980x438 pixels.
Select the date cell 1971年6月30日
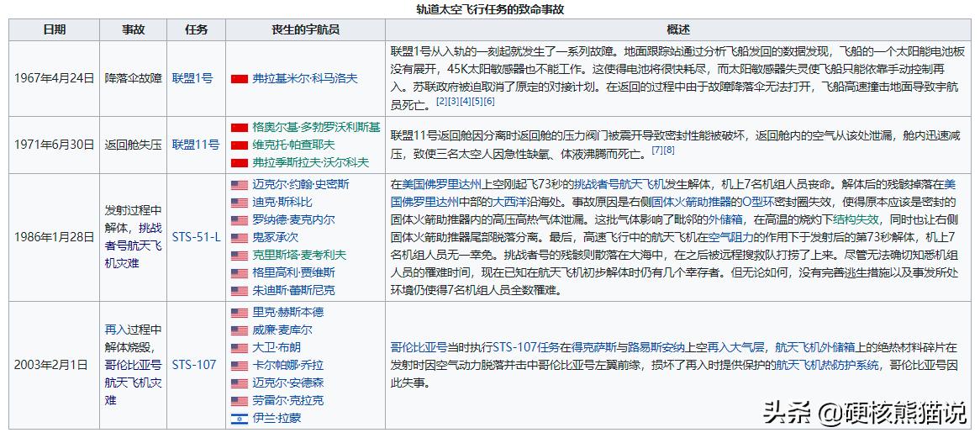(54, 145)
